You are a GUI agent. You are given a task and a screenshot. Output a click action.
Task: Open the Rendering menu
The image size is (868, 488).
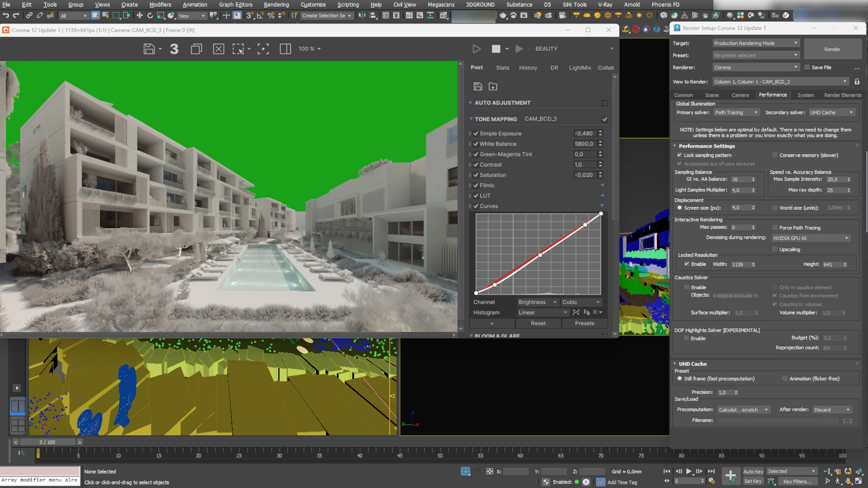coord(276,5)
